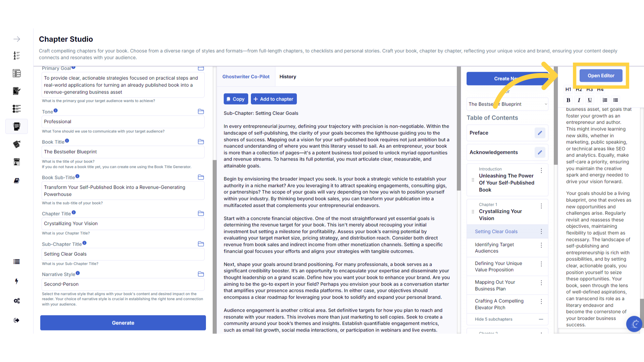Open options menu for Crystallizing Your Vision chapter
The height and width of the screenshot is (362, 644).
click(x=541, y=206)
